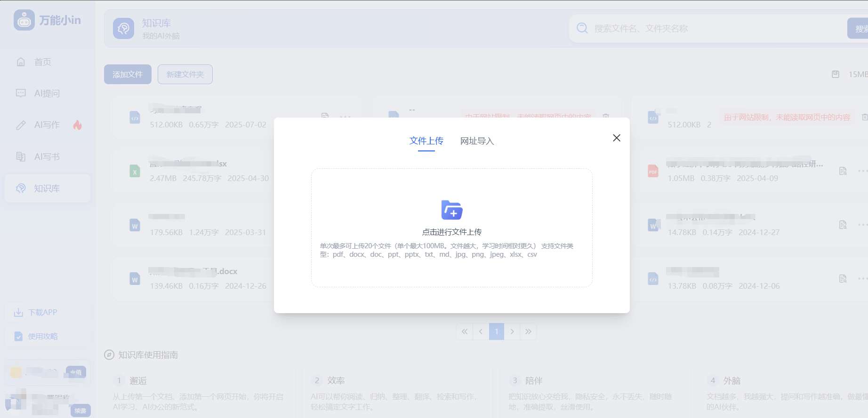Click the PDF file icon
Image resolution: width=868 pixels, height=418 pixels.
[653, 171]
